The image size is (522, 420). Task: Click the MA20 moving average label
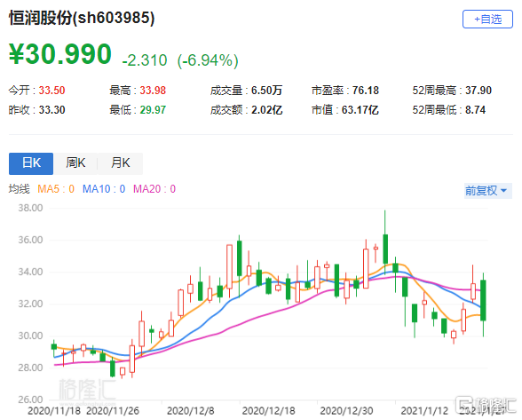pyautogui.click(x=154, y=189)
